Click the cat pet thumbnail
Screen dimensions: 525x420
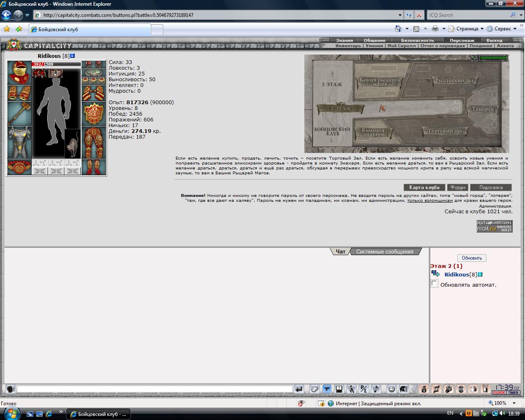[73, 144]
